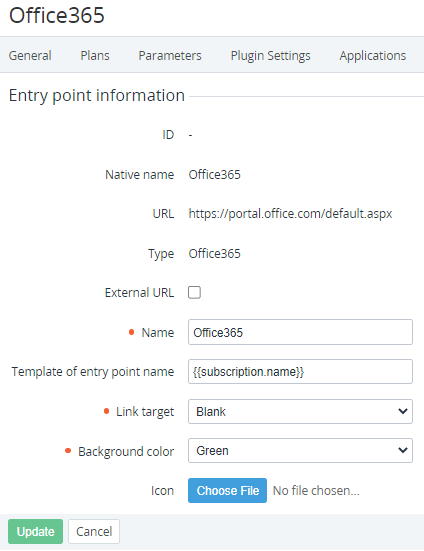The width and height of the screenshot is (424, 551).
Task: Enable the External URL checkbox
Action: pyautogui.click(x=194, y=292)
